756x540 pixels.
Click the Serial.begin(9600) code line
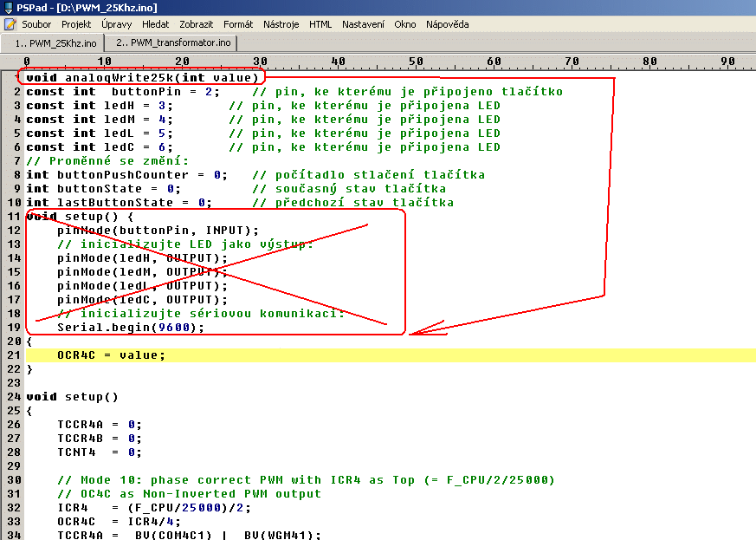pyautogui.click(x=131, y=328)
